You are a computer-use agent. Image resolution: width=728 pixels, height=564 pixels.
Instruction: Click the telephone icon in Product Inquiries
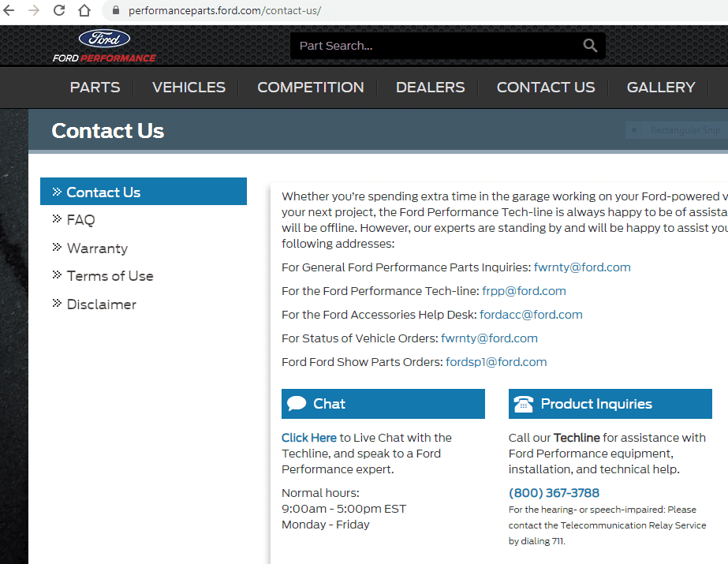tap(523, 404)
